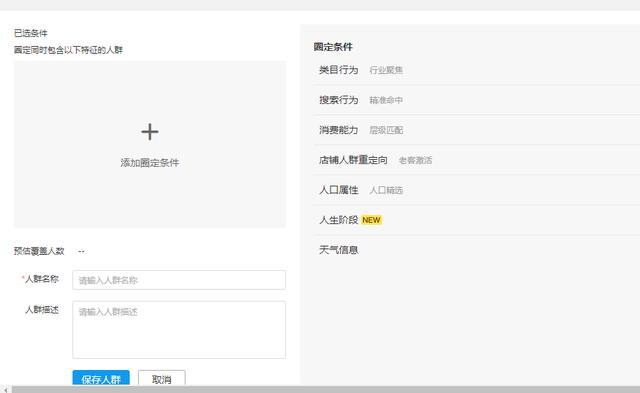The image size is (640, 393).
Task: Focus the 人群描述 text area
Action: (179, 330)
